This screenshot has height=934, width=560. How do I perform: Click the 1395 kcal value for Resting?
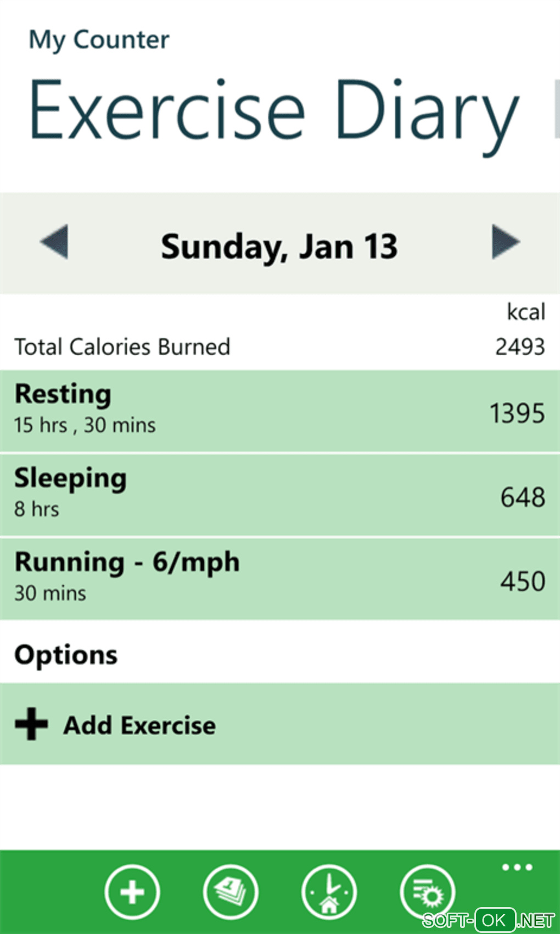(x=517, y=413)
